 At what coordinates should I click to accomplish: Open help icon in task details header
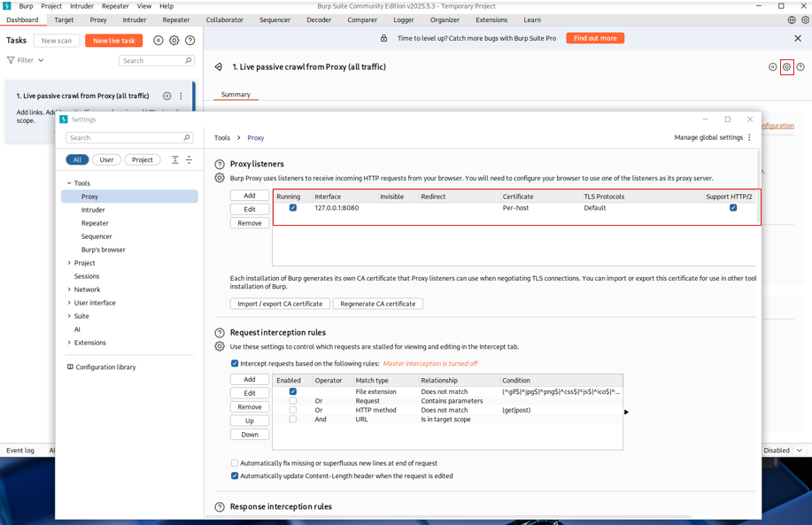(800, 66)
